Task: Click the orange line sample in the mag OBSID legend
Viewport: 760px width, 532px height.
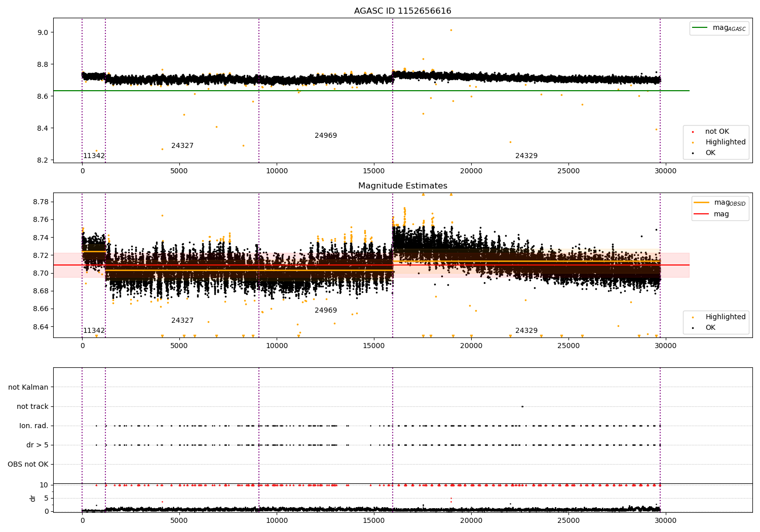Action: 702,203
